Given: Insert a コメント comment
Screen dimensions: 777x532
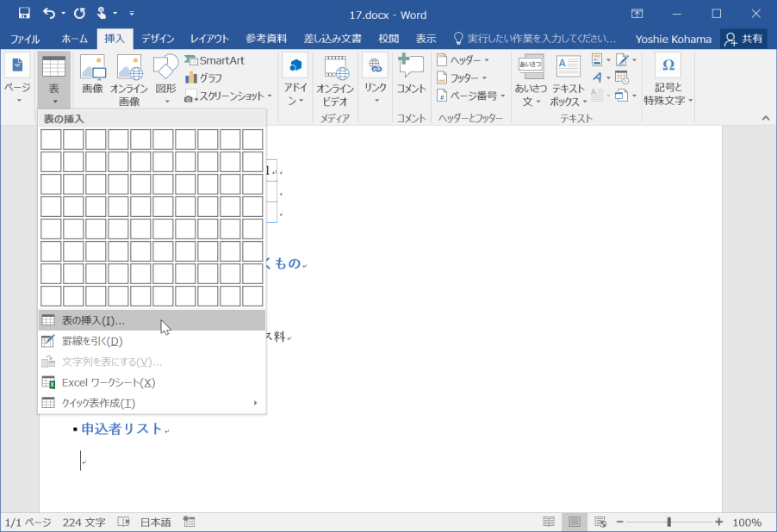Looking at the screenshot, I should 411,74.
